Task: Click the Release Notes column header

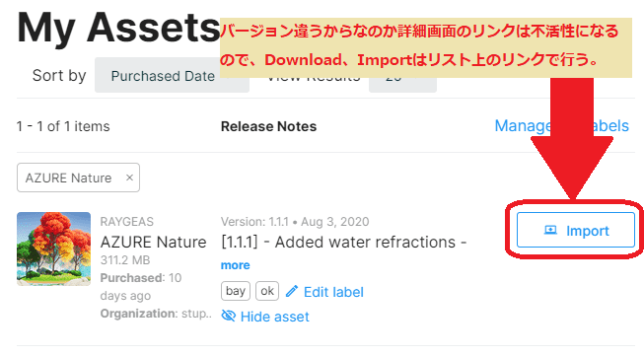Action: pyautogui.click(x=268, y=126)
